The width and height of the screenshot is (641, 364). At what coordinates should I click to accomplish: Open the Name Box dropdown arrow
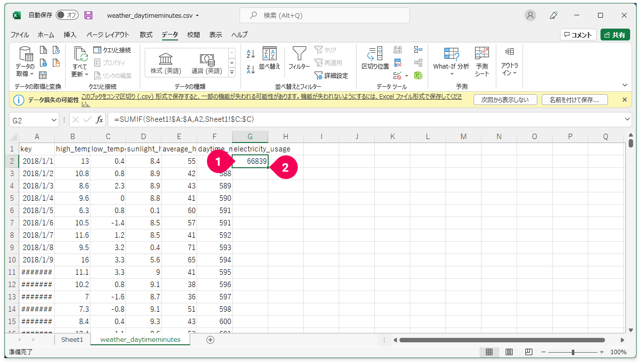tap(54, 120)
